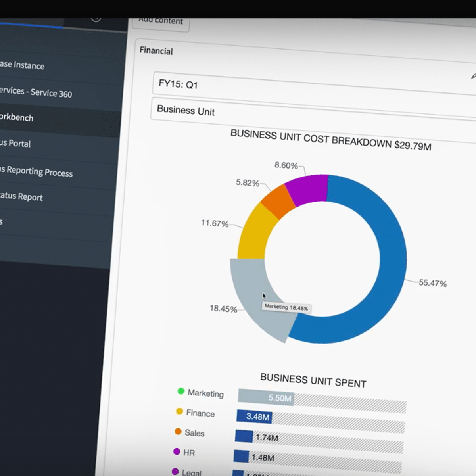Open the Status Report sidebar entry
476x476 pixels.
point(21,196)
